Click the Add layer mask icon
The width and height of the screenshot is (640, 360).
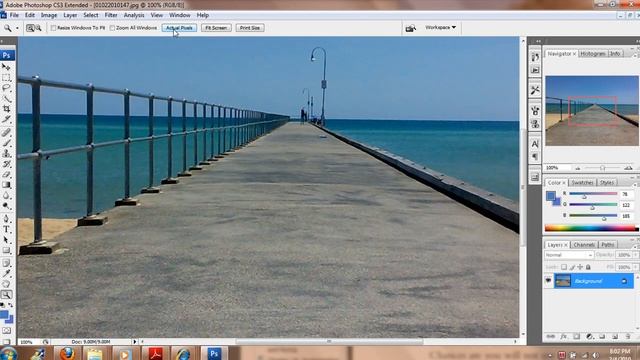click(576, 337)
